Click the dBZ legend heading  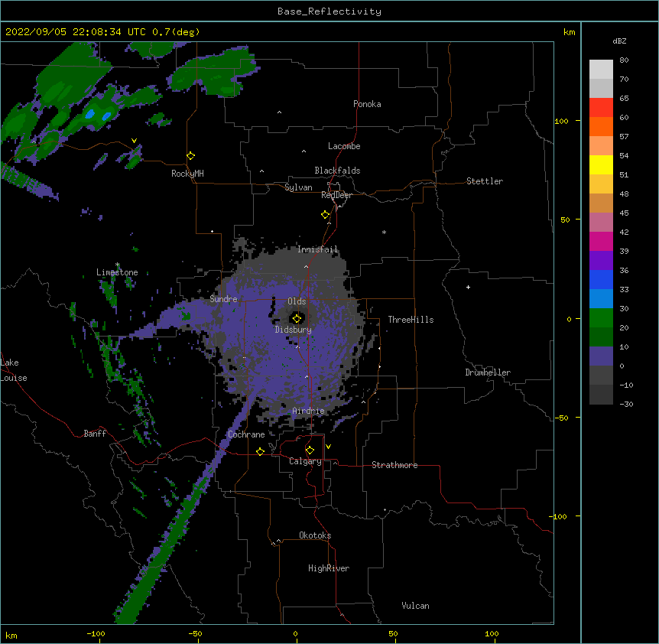[x=619, y=41]
